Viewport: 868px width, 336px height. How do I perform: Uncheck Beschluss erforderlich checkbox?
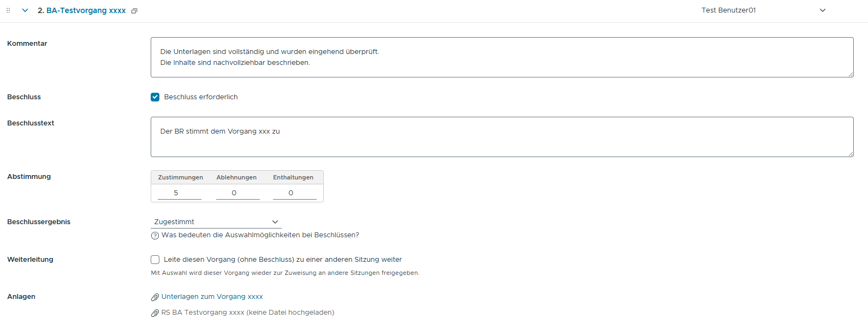point(155,97)
